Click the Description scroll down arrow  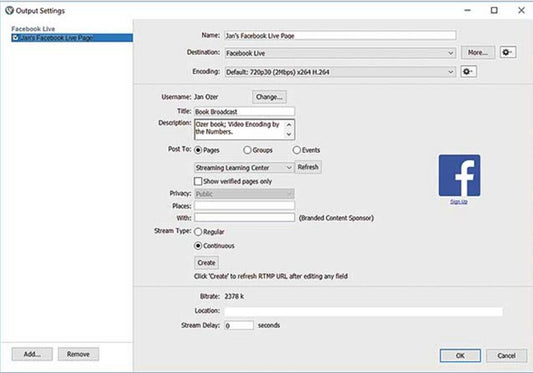click(x=289, y=134)
